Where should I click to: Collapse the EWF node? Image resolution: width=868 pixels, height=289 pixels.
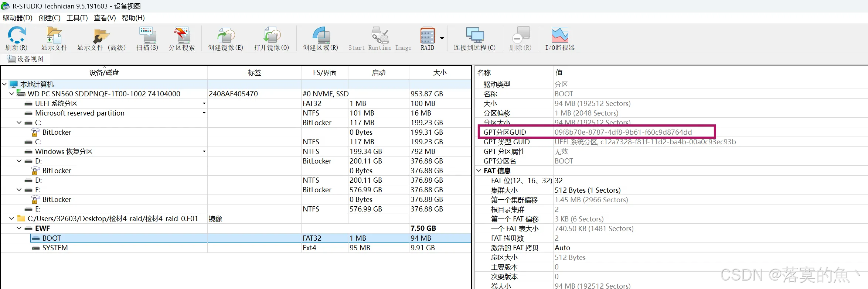click(19, 228)
